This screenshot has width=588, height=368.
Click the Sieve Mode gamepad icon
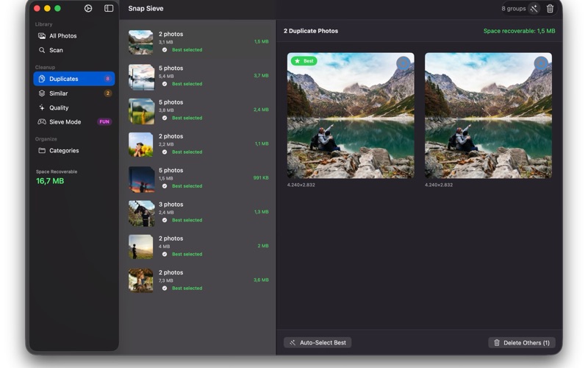pos(42,121)
